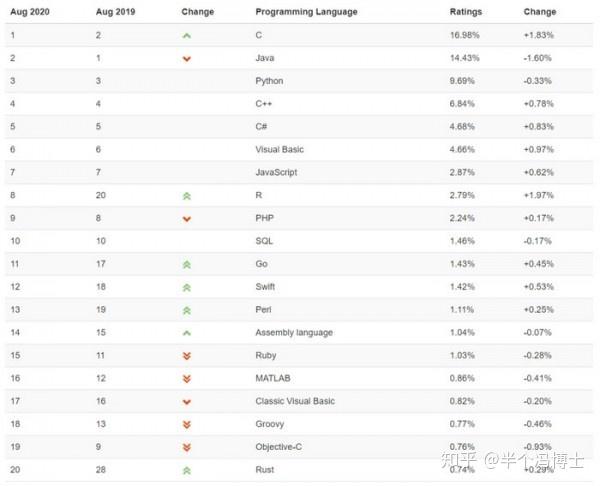
Task: Click the green up arrow in C row
Action: coord(186,35)
